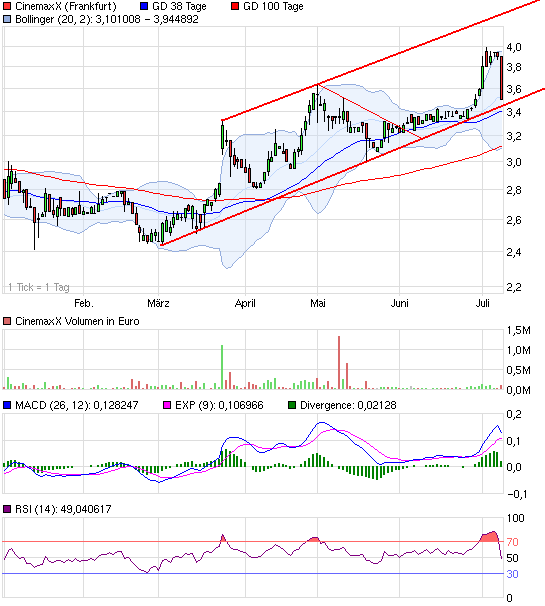Click the 3,2 price axis label
The height and width of the screenshot is (606, 545).
pos(514,136)
